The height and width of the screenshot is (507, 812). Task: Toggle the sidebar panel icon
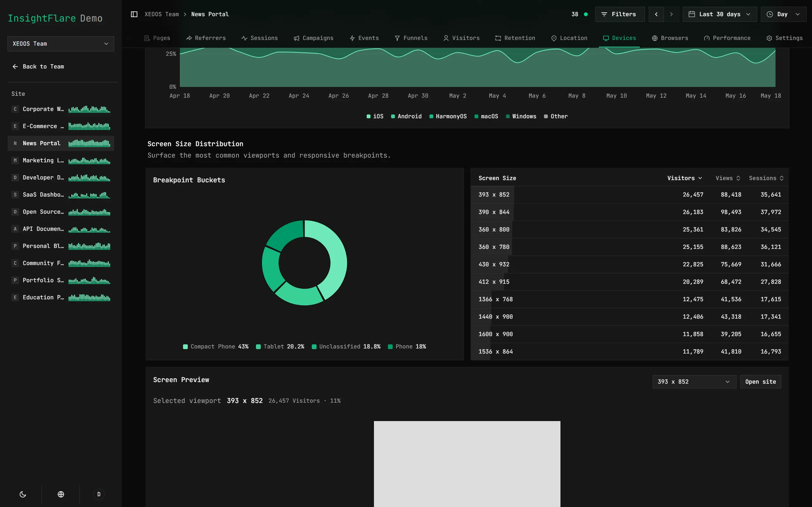point(134,14)
